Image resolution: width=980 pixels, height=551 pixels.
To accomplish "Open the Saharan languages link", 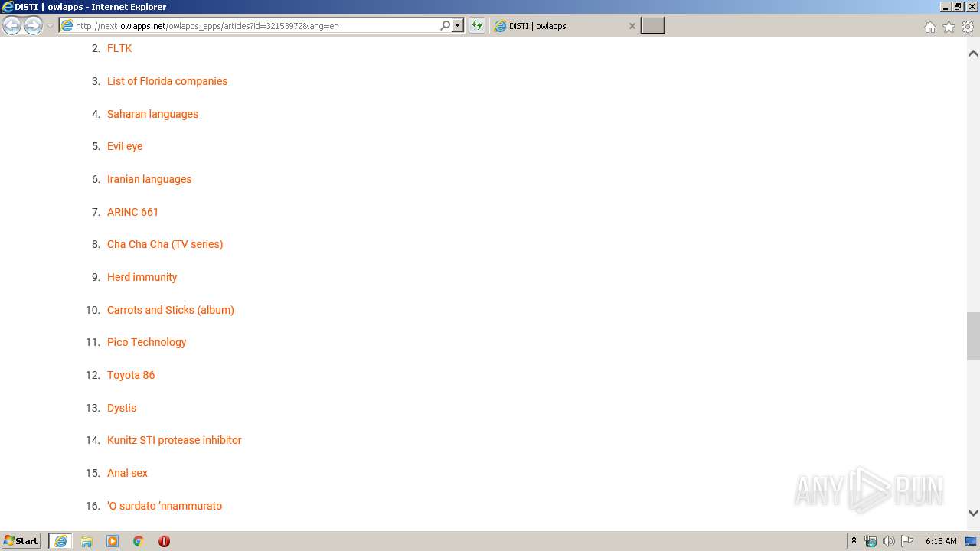I will [152, 114].
